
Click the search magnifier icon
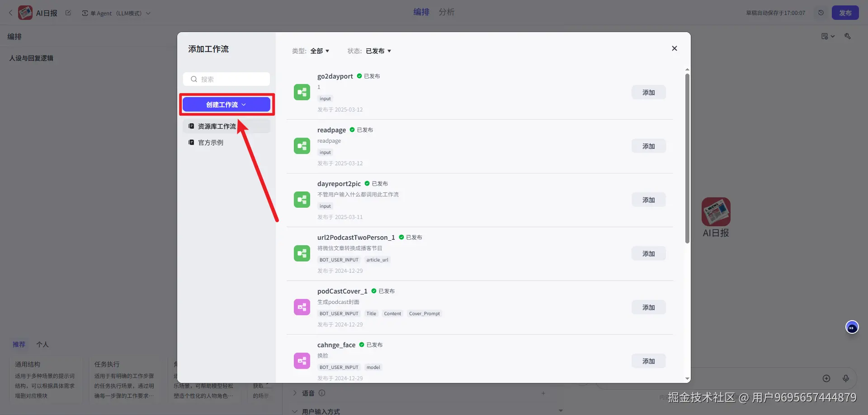194,79
